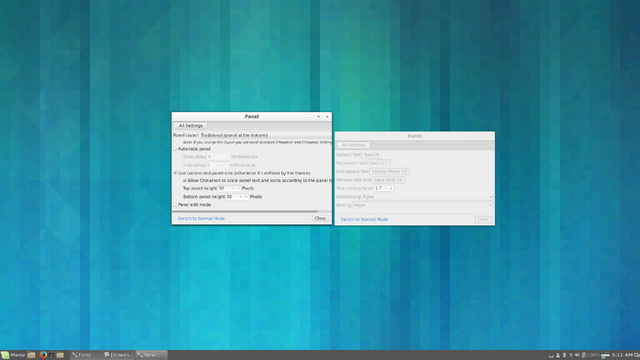This screenshot has height=360, width=640.
Task: Click All Settings in the Fonts window
Action: pos(353,145)
